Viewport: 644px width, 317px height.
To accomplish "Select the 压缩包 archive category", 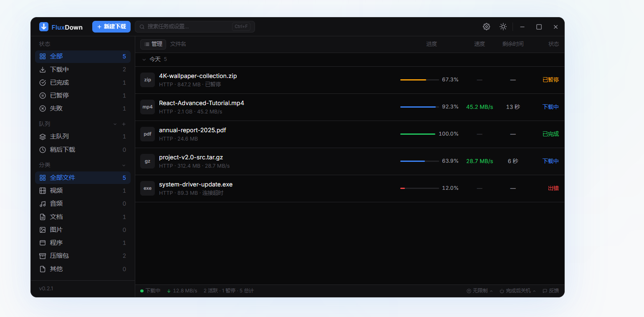I will tap(83, 256).
